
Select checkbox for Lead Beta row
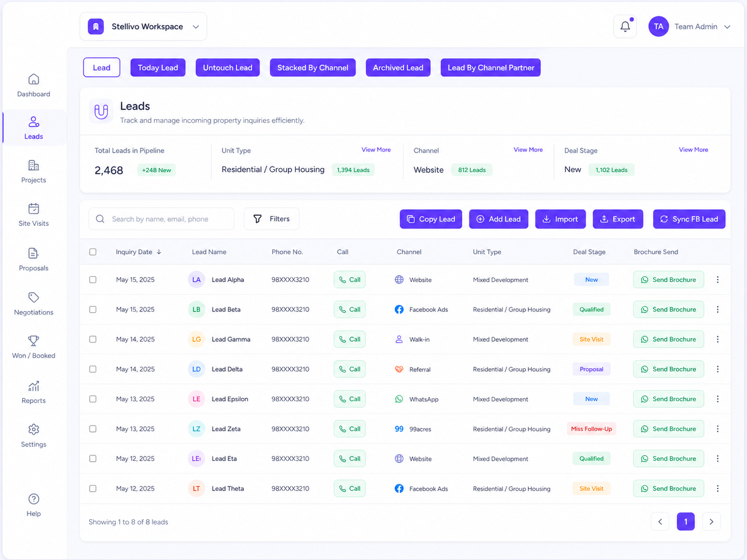(93, 309)
